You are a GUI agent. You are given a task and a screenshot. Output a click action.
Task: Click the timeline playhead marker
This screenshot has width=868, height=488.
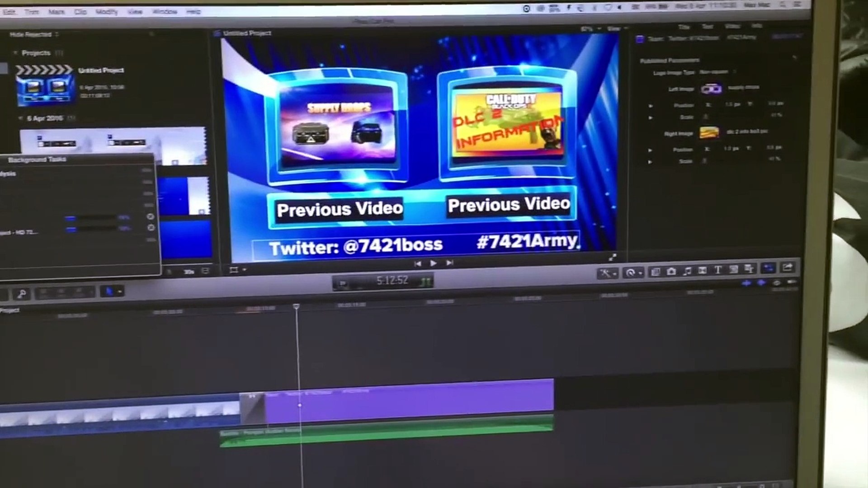click(296, 306)
